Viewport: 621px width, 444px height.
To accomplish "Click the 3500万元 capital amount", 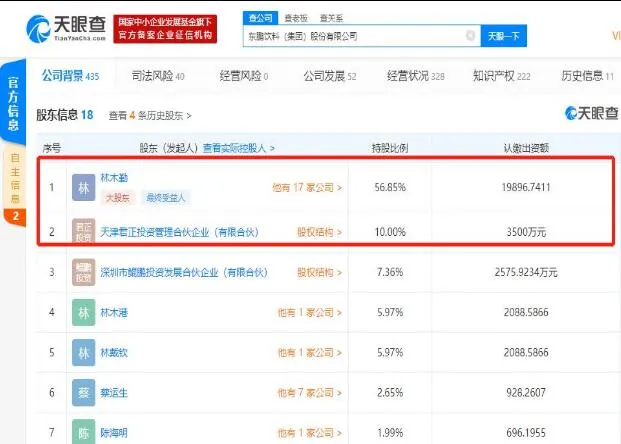I will click(526, 232).
